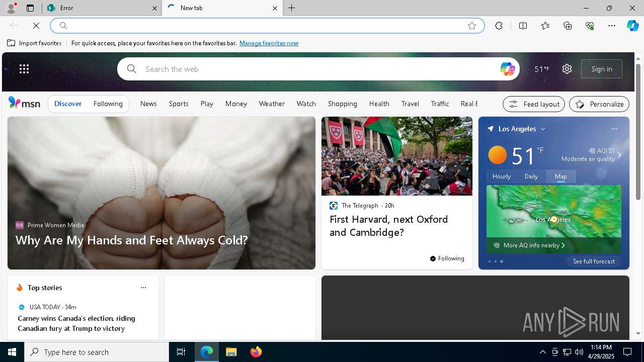The width and height of the screenshot is (644, 362).
Task: Open the Harvard protest story image
Action: pos(397,156)
